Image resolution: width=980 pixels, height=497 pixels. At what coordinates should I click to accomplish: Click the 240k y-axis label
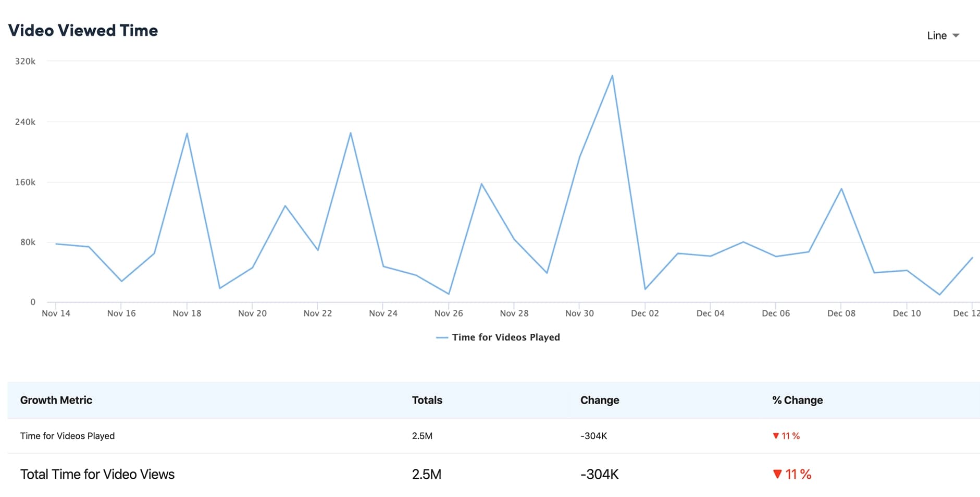pos(25,122)
